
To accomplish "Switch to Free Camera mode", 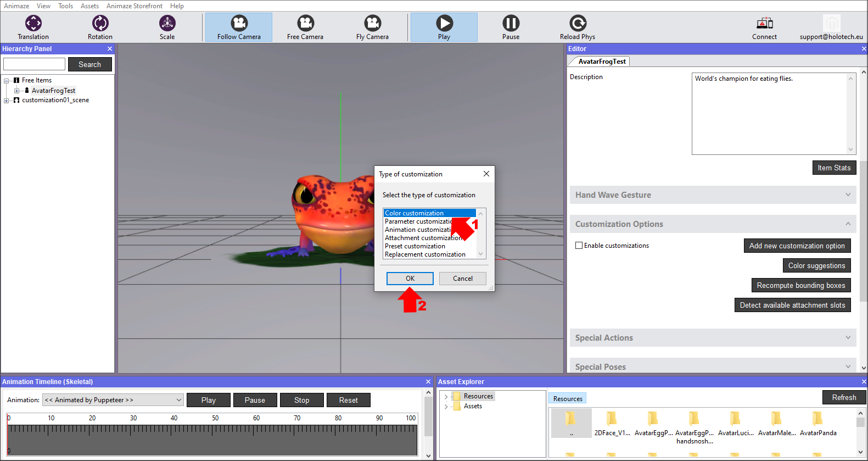I will pyautogui.click(x=305, y=24).
